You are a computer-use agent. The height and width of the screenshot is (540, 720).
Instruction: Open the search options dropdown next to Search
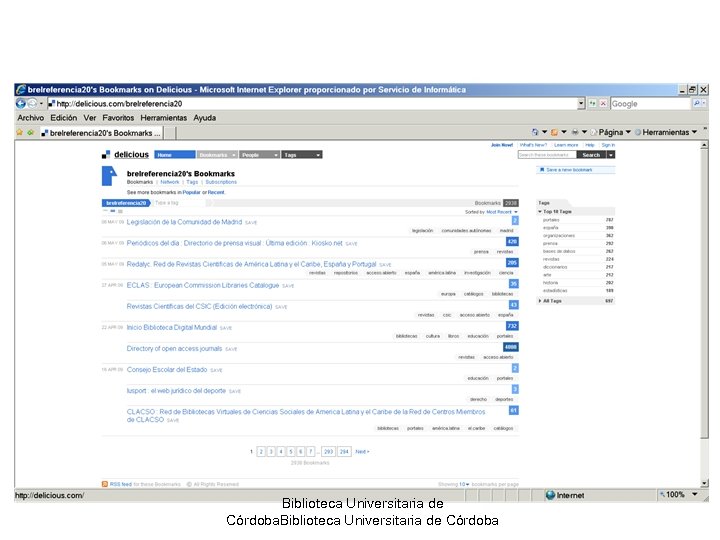(x=611, y=155)
